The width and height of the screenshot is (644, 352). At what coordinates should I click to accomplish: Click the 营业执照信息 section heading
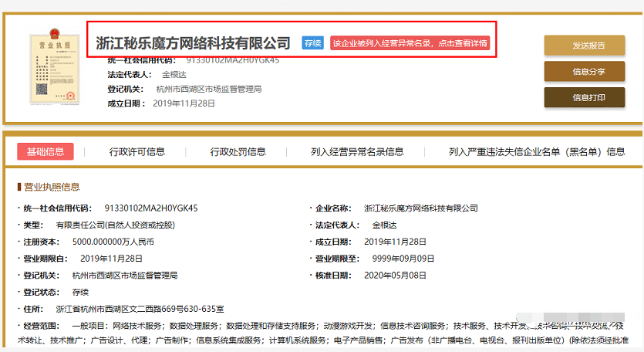coord(52,187)
